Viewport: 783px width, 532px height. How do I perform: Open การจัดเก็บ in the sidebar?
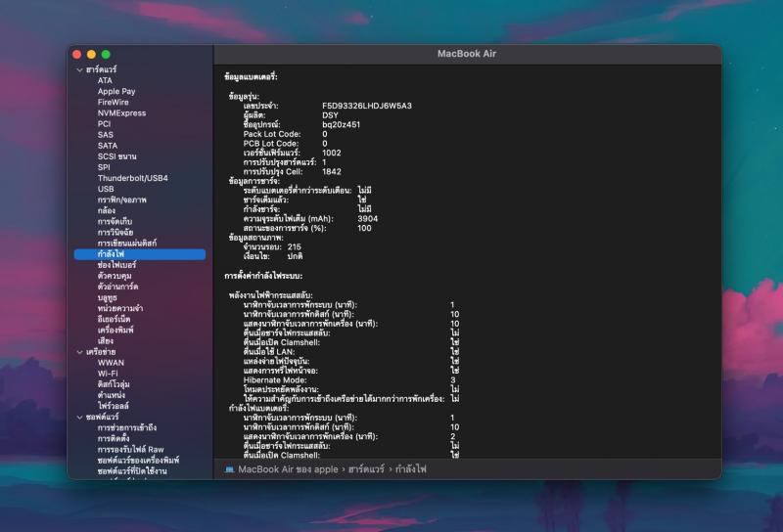115,222
